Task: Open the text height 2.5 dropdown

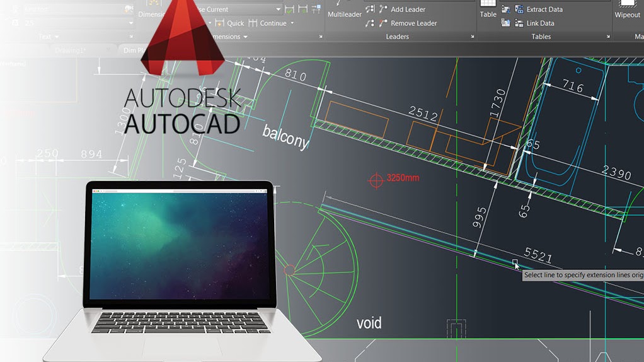Action: [130, 23]
